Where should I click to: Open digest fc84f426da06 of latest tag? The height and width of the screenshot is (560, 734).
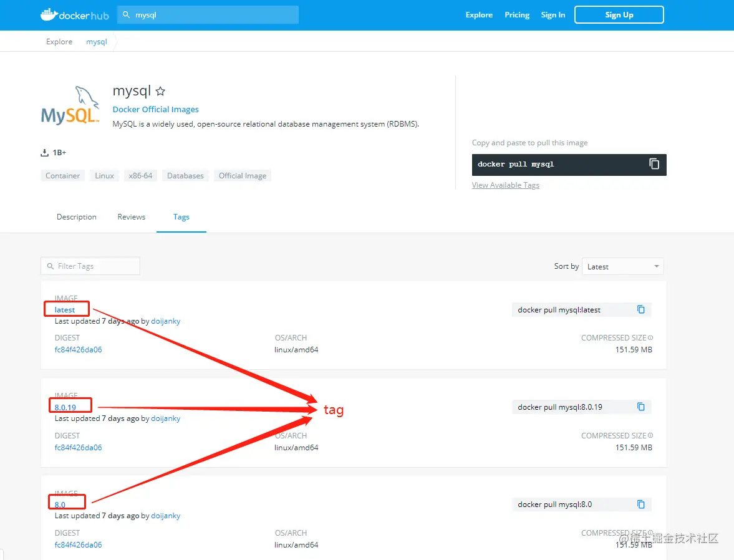[78, 350]
